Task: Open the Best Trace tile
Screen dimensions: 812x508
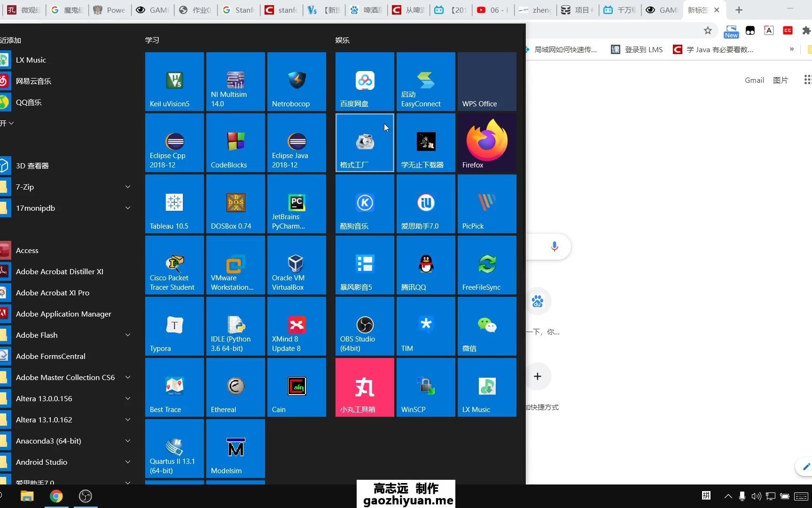Action: point(174,387)
